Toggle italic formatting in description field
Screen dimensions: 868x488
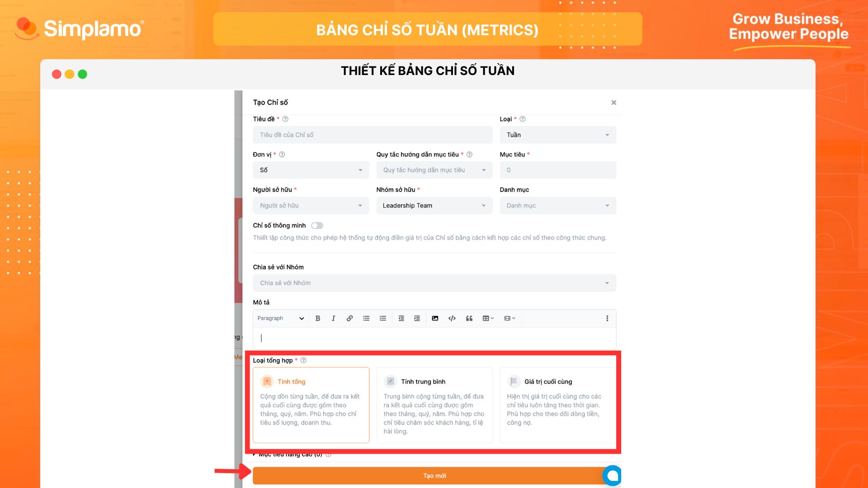coord(333,318)
